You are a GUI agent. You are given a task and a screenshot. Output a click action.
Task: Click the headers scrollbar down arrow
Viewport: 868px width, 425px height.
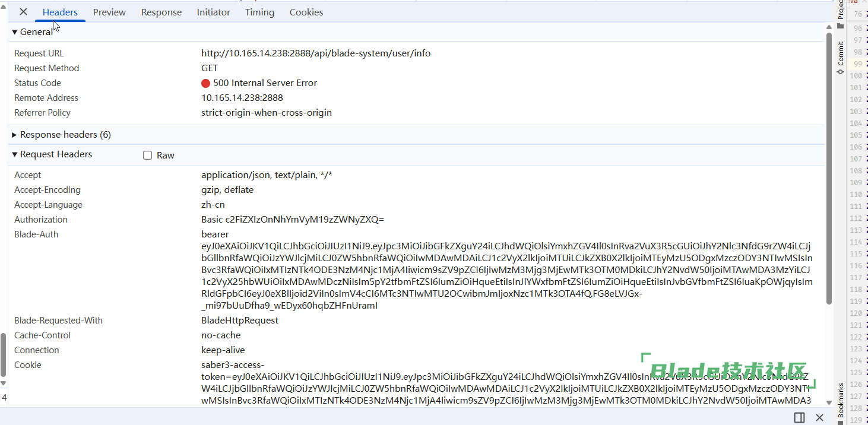(829, 401)
